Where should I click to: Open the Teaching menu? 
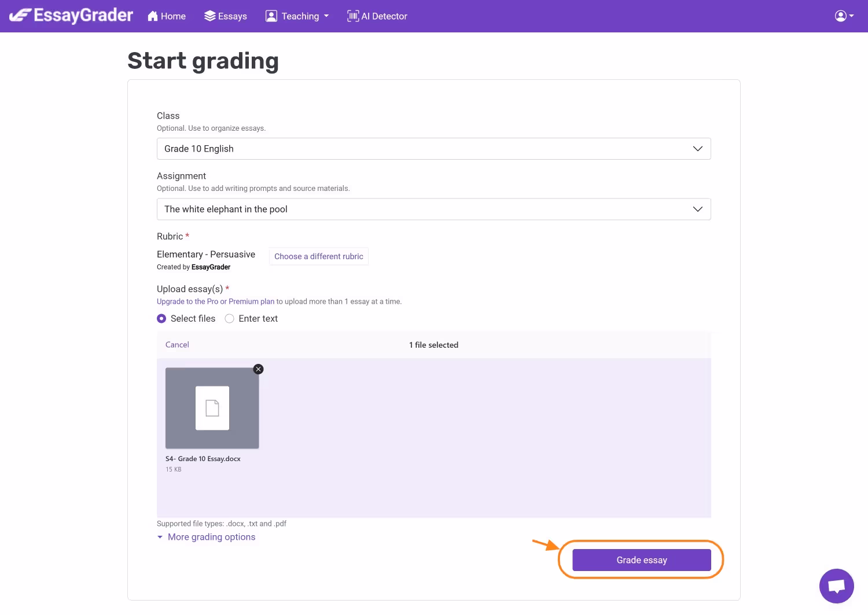pos(297,16)
